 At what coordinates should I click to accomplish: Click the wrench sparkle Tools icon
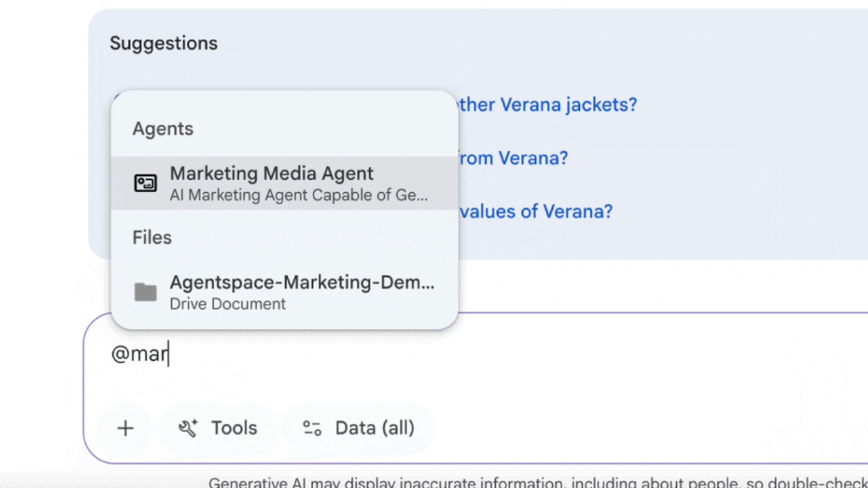pos(188,428)
